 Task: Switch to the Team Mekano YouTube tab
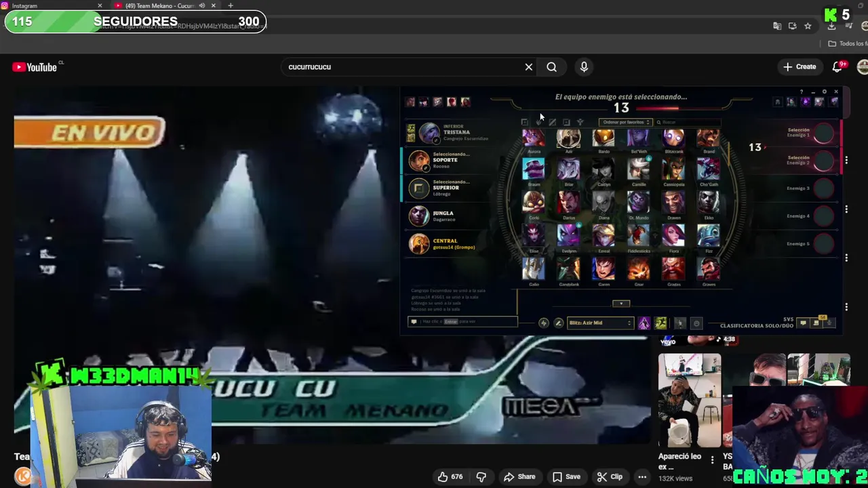165,5
